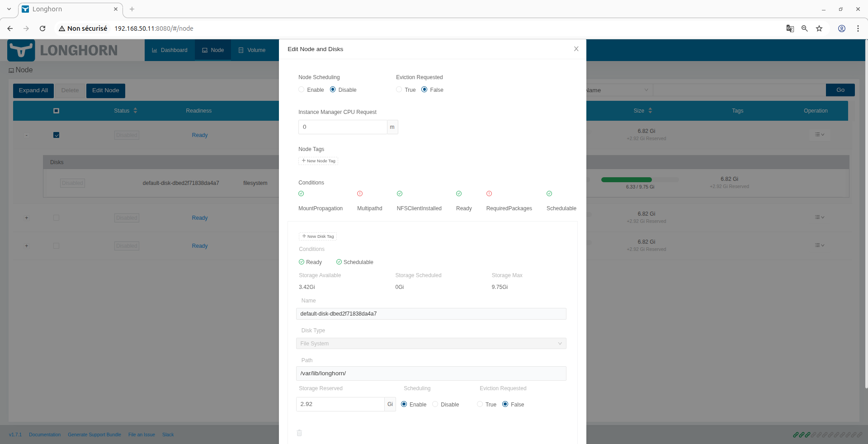Set node Eviction Requested to False

[x=424, y=90]
